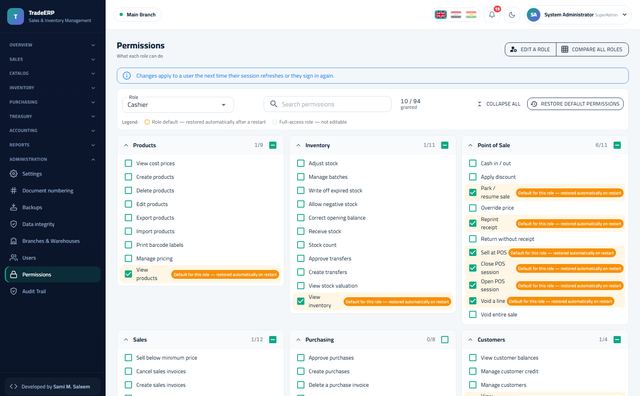Image resolution: width=640 pixels, height=396 pixels.
Task: Enable Override price checkbox
Action: coord(473,208)
